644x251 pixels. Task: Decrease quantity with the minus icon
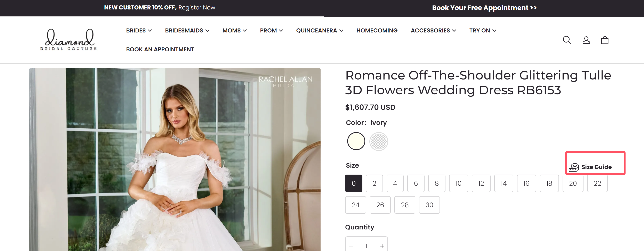click(351, 246)
